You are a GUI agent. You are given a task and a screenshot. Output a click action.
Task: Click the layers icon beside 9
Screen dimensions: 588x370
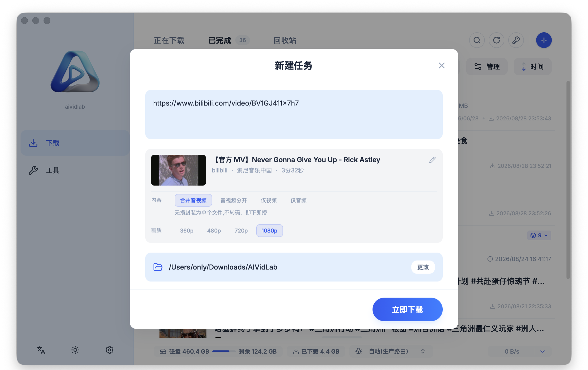point(533,235)
